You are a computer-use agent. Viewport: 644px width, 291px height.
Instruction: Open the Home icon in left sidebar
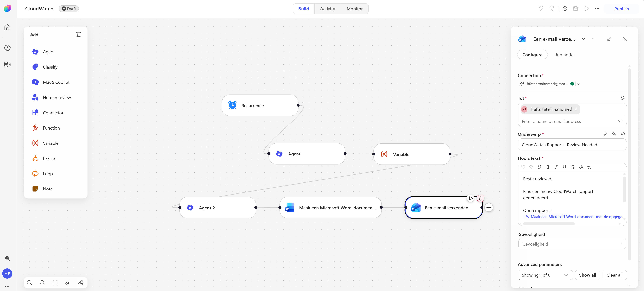(7, 27)
